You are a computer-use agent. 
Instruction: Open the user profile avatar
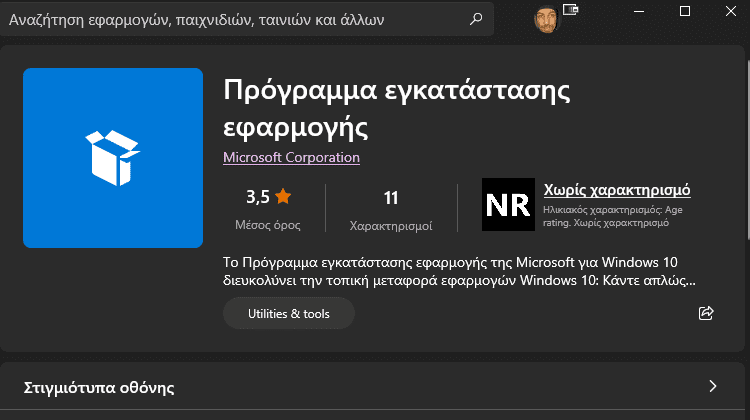coord(546,20)
